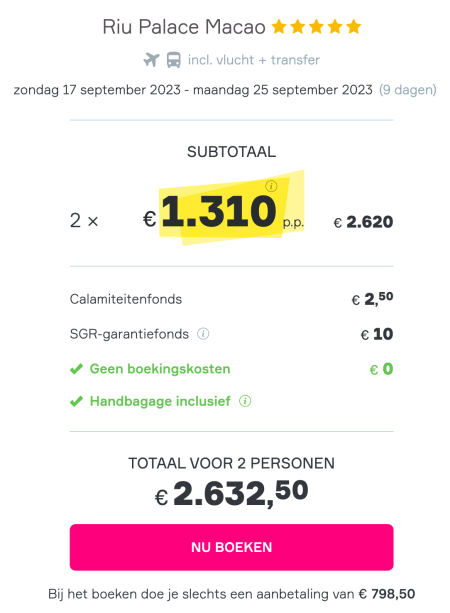
Task: Click the Riu Palace Macao title
Action: (x=184, y=27)
